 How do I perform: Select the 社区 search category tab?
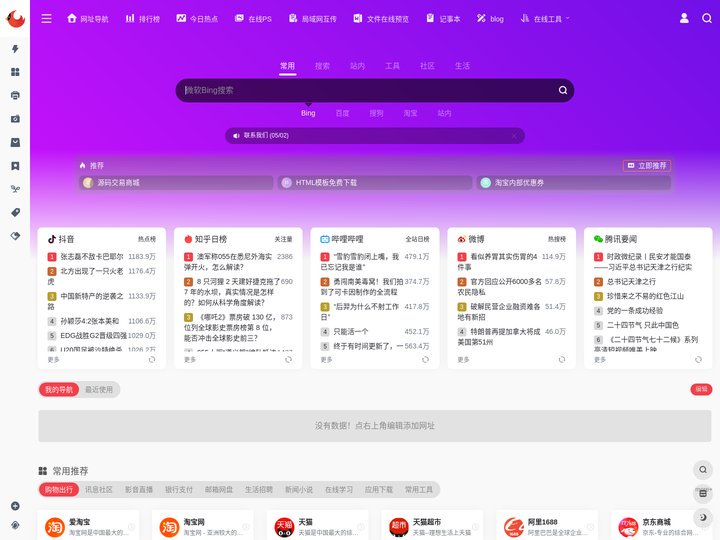coord(427,66)
